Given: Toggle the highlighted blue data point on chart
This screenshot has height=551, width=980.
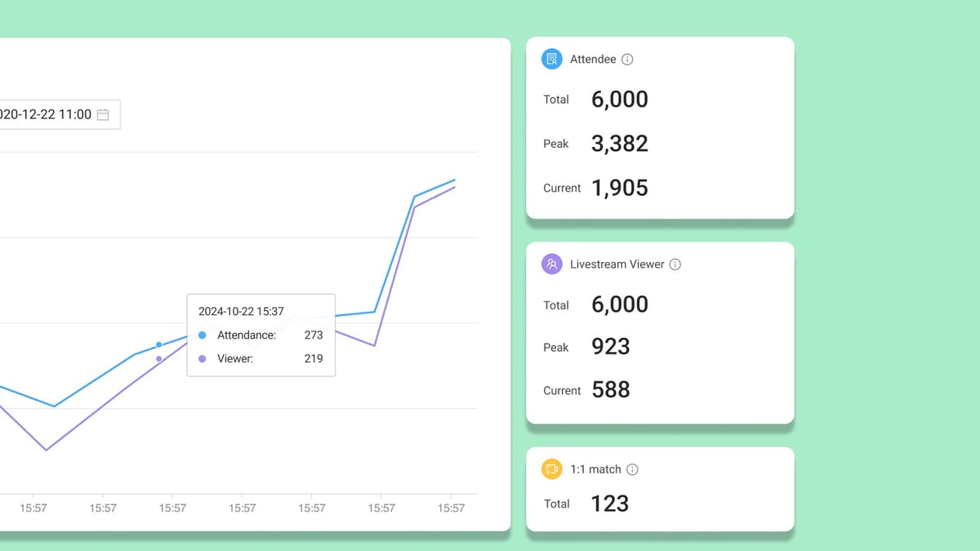Looking at the screenshot, I should coord(159,344).
